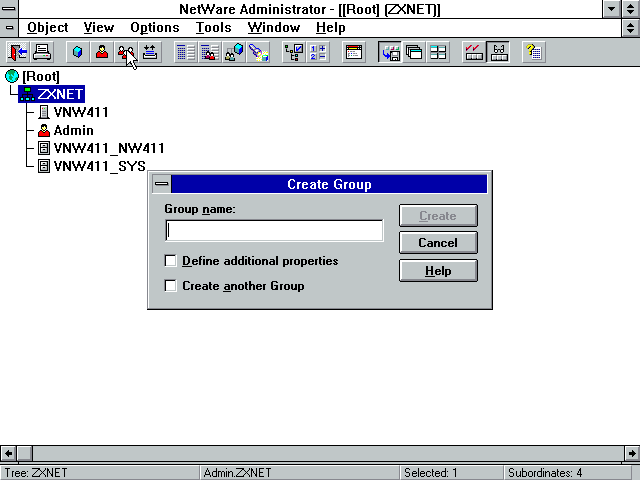Open the Window menu
640x480 pixels.
[x=273, y=28]
